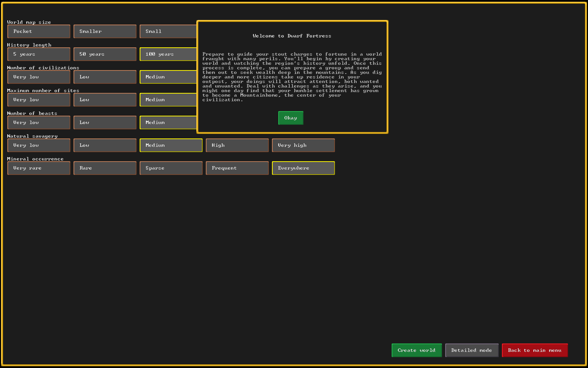Screen dimensions: 588x368
Task: Click the green Create world button
Action: click(416, 350)
